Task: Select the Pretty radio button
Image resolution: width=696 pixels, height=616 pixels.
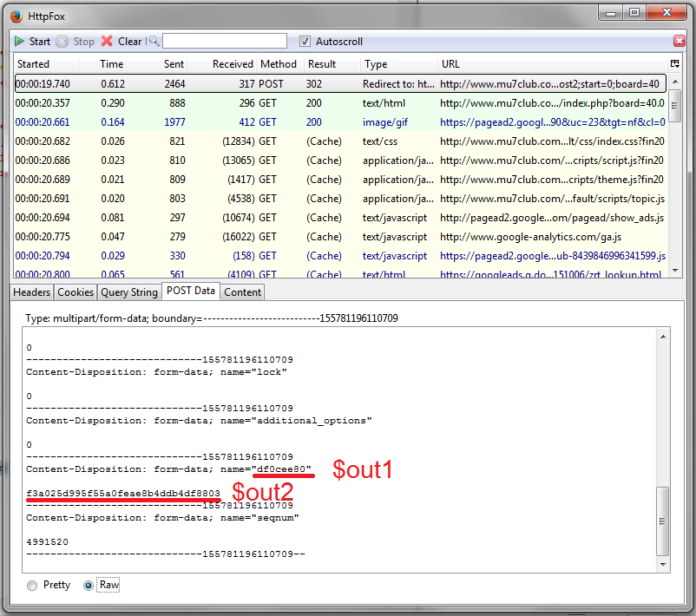Action: pos(32,586)
